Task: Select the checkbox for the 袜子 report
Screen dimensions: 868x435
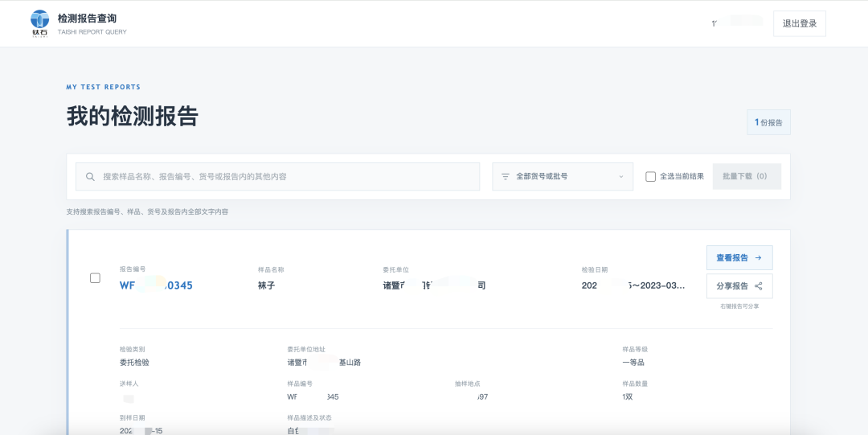Action: (95, 278)
